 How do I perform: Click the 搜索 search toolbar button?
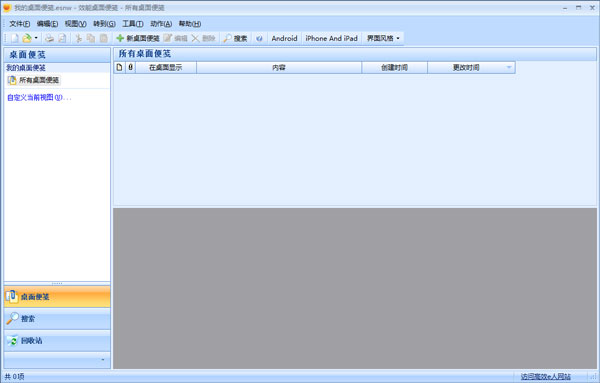coord(235,38)
